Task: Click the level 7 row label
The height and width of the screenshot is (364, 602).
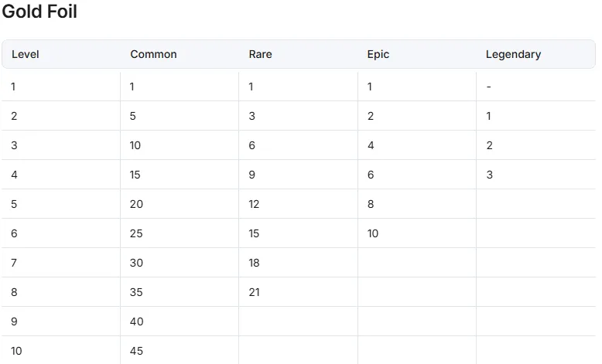Action: 14,263
